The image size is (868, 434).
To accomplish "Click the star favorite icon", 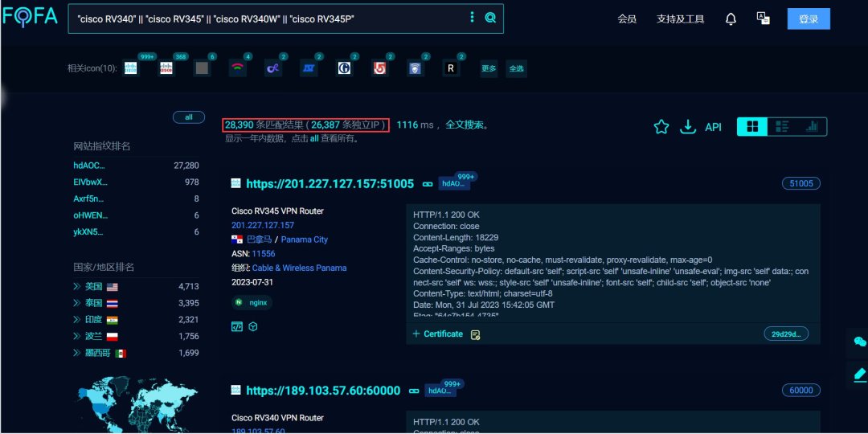I will coord(661,127).
